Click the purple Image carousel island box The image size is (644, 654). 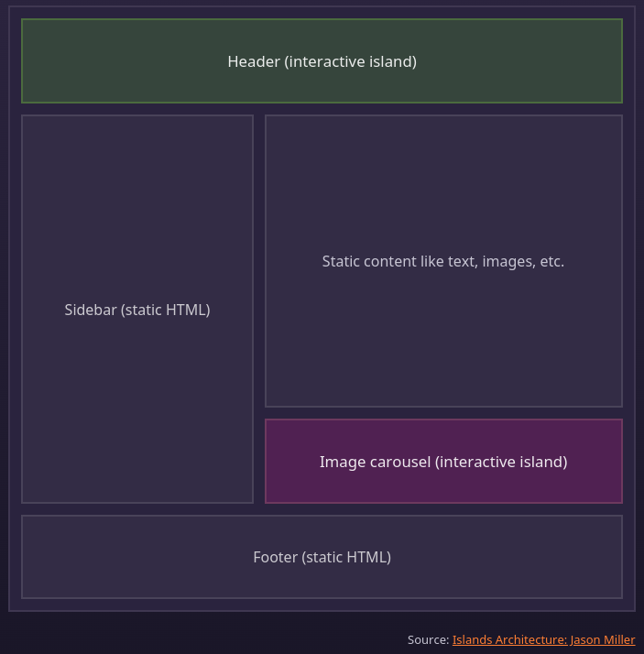tap(443, 462)
